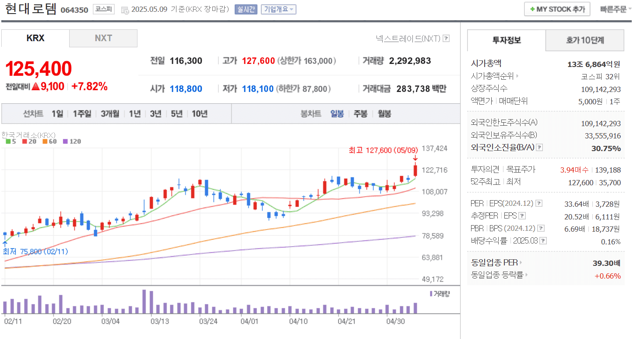Show the 10년 line chart
Image resolution: width=644 pixels, height=339 pixels.
[200, 114]
